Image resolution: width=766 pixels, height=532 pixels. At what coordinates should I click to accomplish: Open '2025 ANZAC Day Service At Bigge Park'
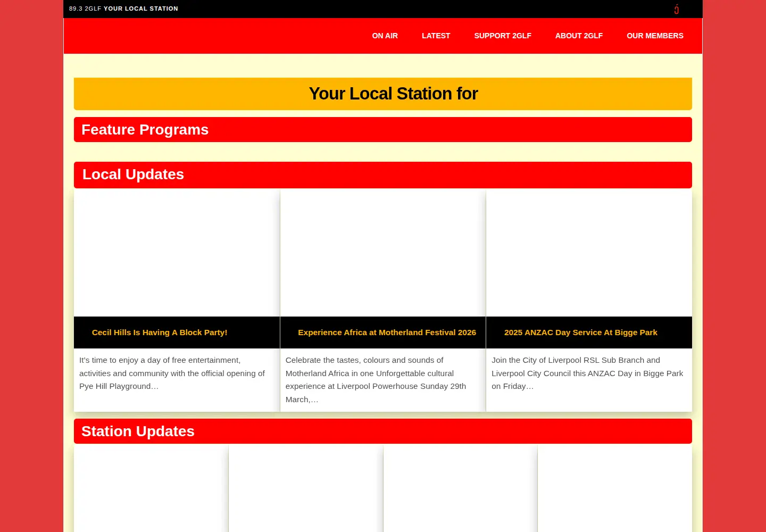click(x=581, y=332)
